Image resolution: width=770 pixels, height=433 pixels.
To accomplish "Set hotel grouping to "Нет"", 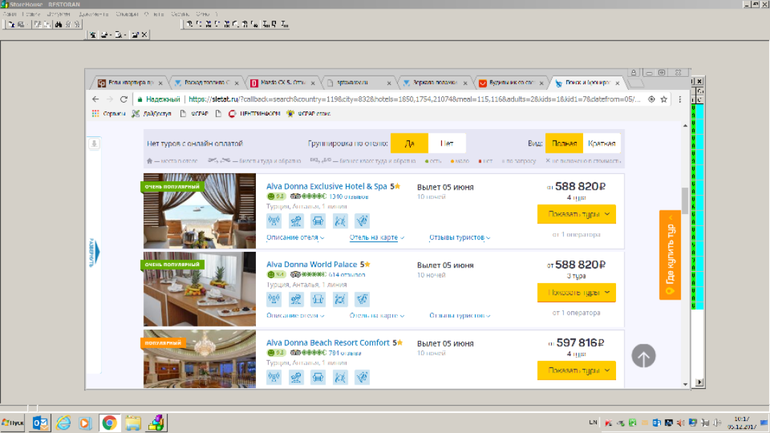I will pyautogui.click(x=446, y=144).
